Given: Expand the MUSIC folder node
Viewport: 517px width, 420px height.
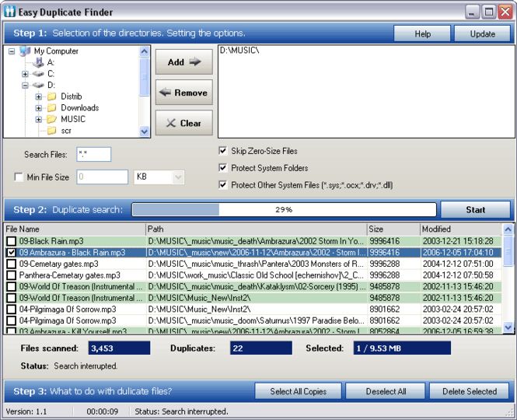Looking at the screenshot, I should [x=39, y=120].
